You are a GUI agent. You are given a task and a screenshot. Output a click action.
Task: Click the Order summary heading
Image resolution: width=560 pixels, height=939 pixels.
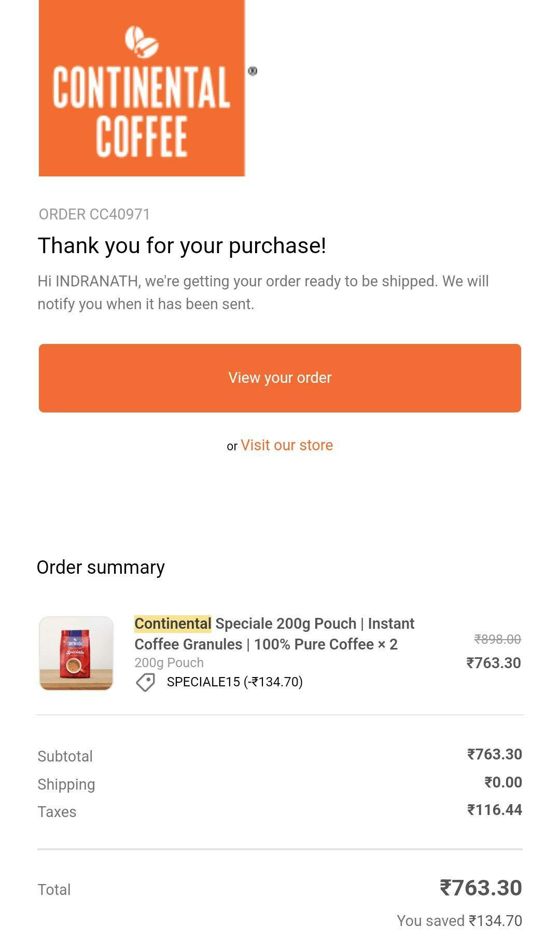tap(101, 567)
